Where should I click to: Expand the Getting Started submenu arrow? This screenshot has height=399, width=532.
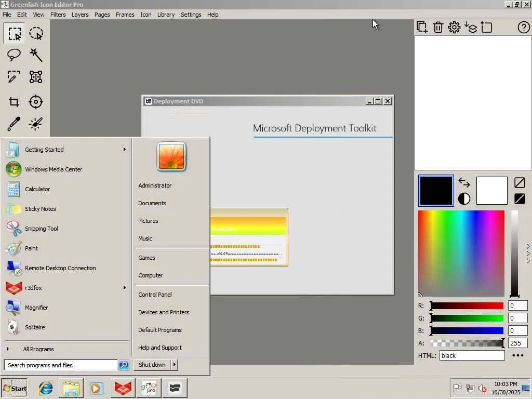pyautogui.click(x=125, y=149)
